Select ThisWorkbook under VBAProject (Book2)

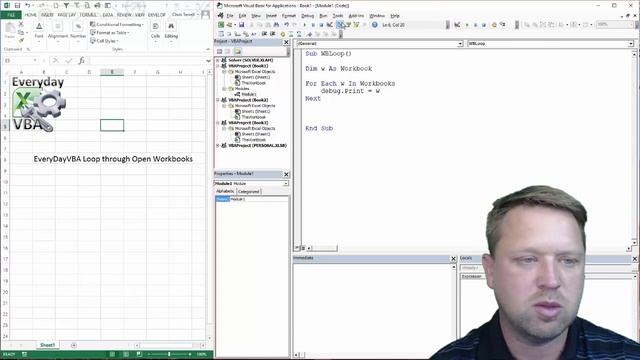(253, 117)
